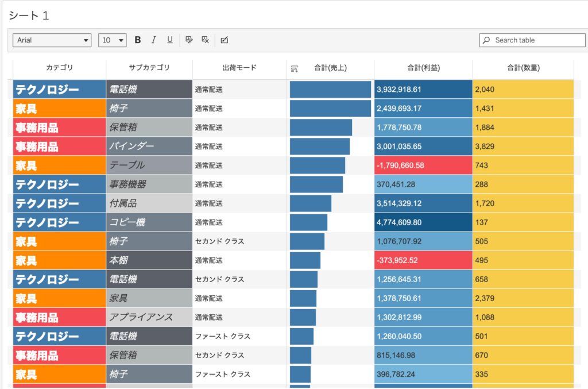Toggle underline text formatting
588x389 pixels.
pos(170,40)
